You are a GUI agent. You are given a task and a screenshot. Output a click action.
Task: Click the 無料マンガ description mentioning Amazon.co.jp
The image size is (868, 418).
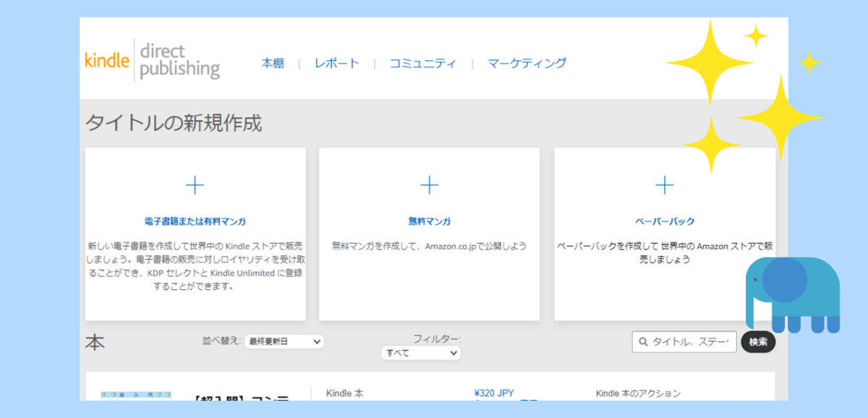pyautogui.click(x=430, y=246)
